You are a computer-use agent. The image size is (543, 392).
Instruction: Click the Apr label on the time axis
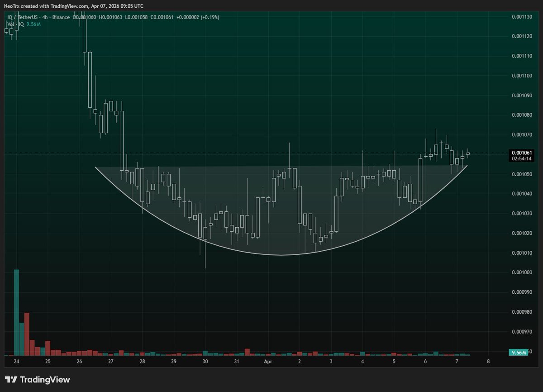tap(268, 362)
